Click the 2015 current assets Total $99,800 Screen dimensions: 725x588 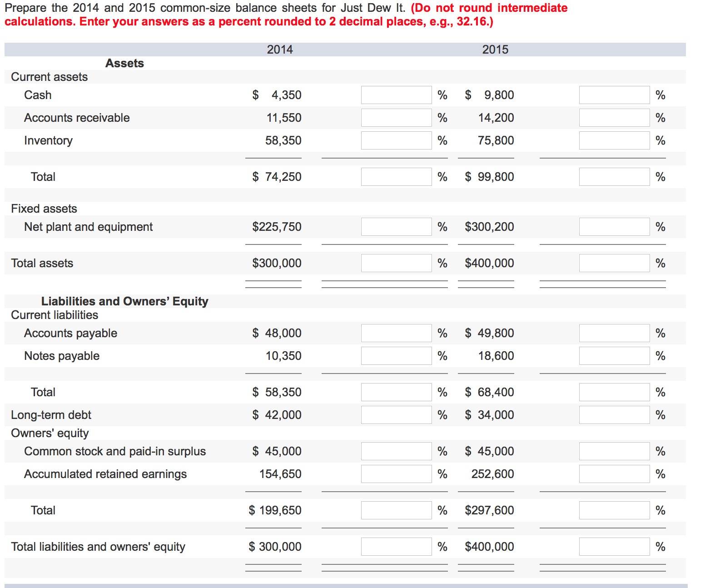click(489, 177)
